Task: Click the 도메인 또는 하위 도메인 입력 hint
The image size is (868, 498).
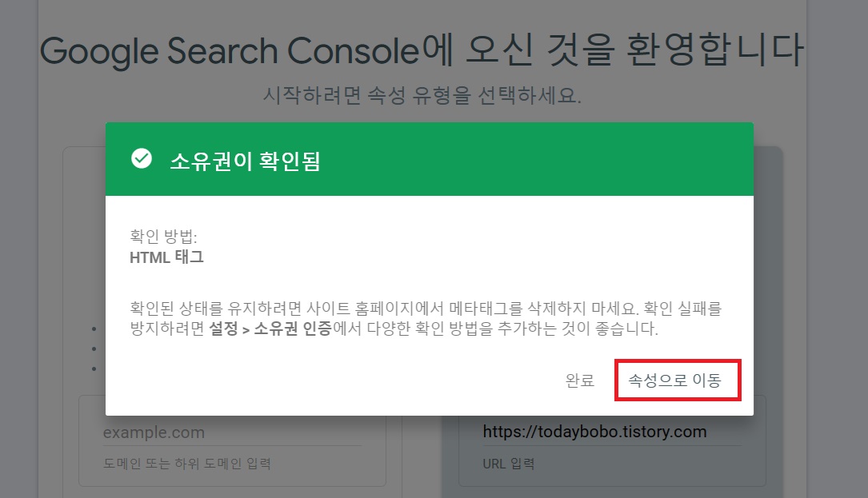Action: [187, 464]
